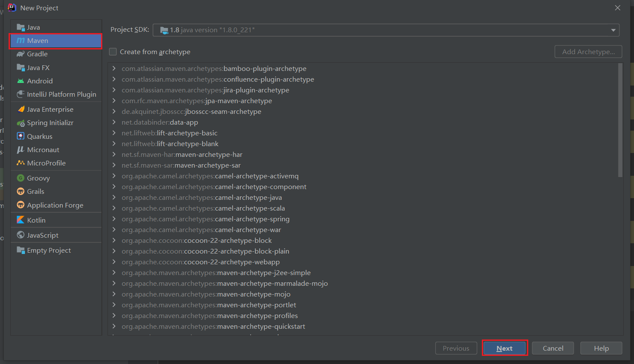Viewport: 634px width, 364px height.
Task: Click the Help button
Action: 601,348
